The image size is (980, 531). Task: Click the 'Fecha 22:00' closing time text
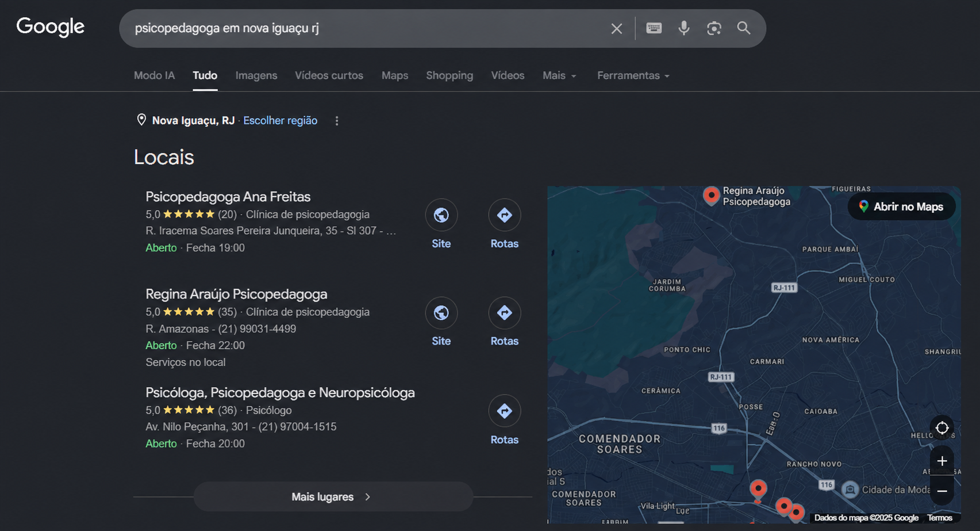coord(216,345)
